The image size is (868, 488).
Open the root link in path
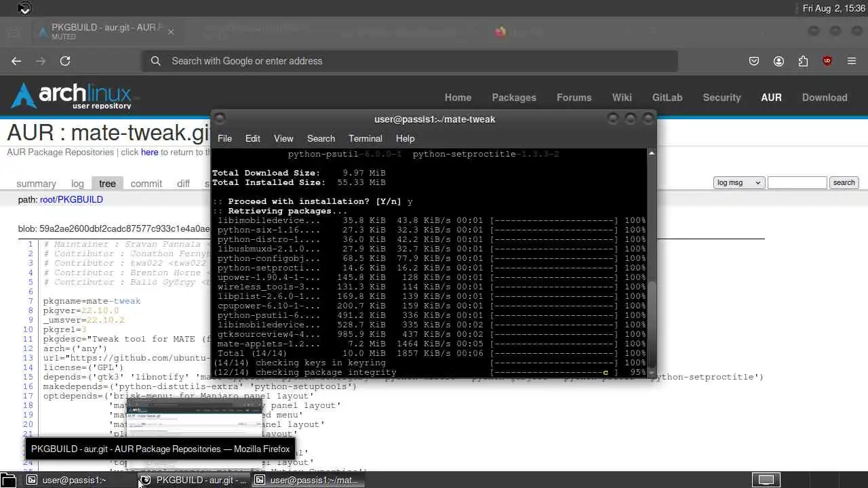point(47,200)
